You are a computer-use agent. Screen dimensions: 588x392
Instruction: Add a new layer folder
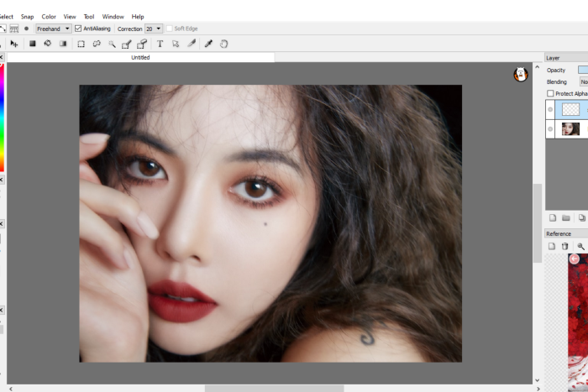click(x=566, y=217)
